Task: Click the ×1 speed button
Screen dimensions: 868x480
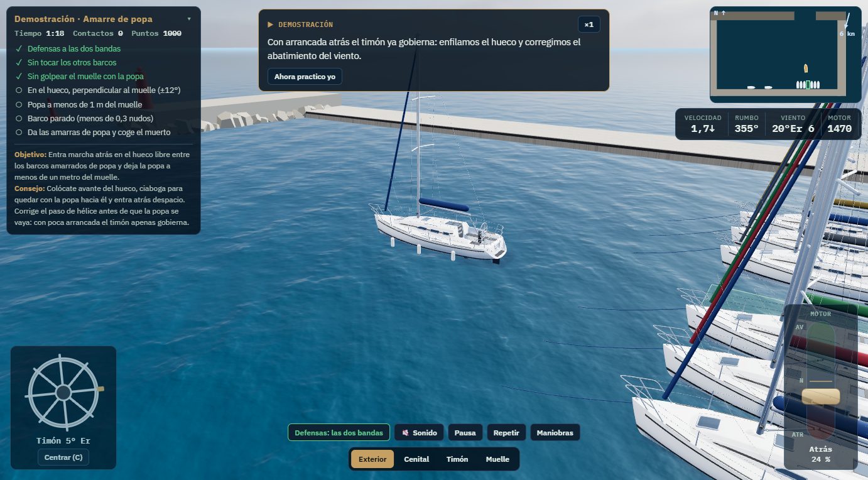Action: pyautogui.click(x=589, y=25)
